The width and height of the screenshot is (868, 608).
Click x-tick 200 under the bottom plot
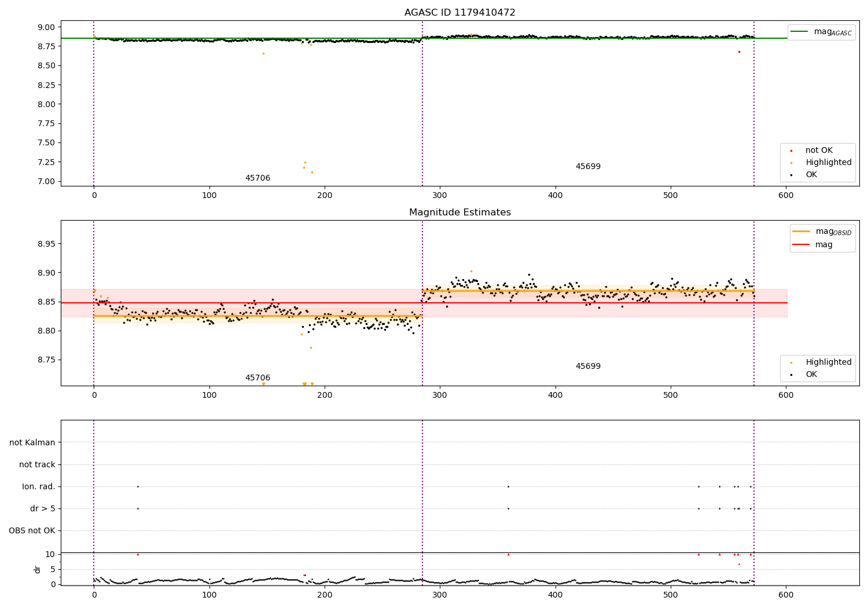[325, 595]
